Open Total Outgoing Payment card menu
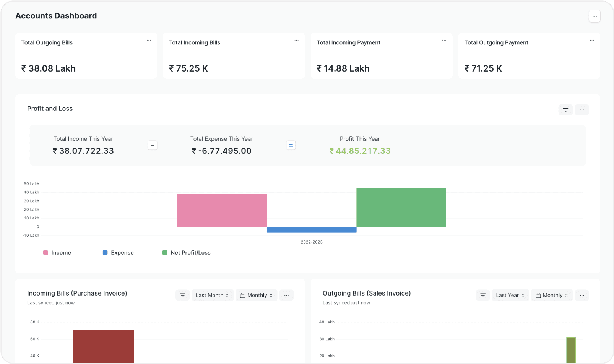Screen dimensions: 614x364 (591, 40)
